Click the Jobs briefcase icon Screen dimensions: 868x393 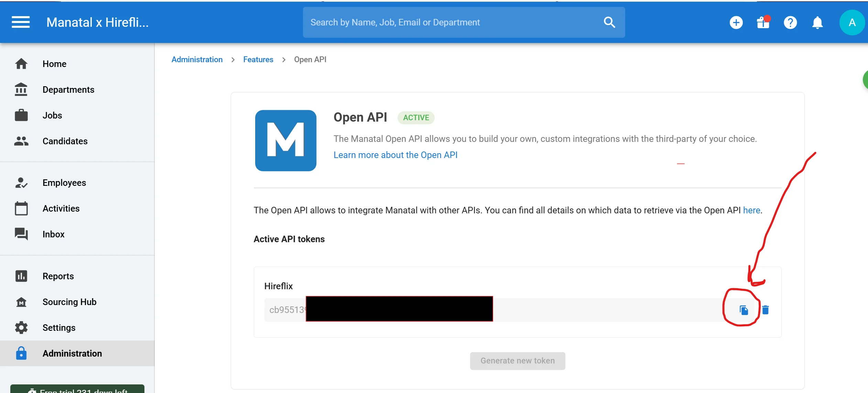[x=21, y=115]
